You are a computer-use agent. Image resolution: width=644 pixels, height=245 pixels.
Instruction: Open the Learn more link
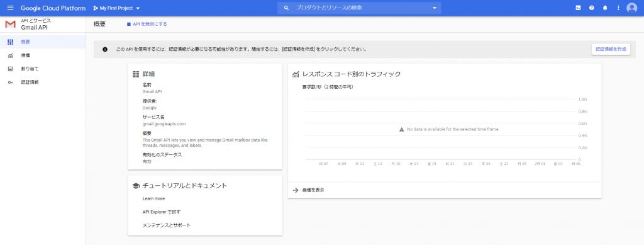153,198
